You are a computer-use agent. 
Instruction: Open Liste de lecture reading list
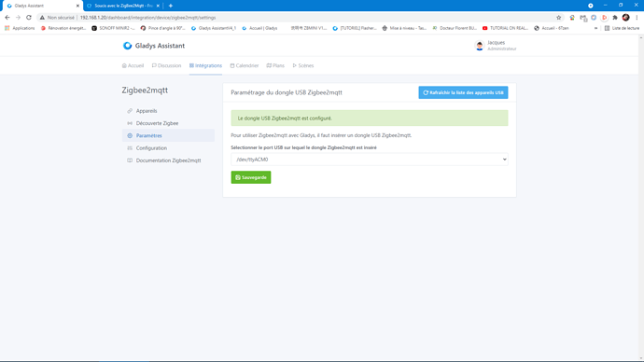[x=622, y=28]
